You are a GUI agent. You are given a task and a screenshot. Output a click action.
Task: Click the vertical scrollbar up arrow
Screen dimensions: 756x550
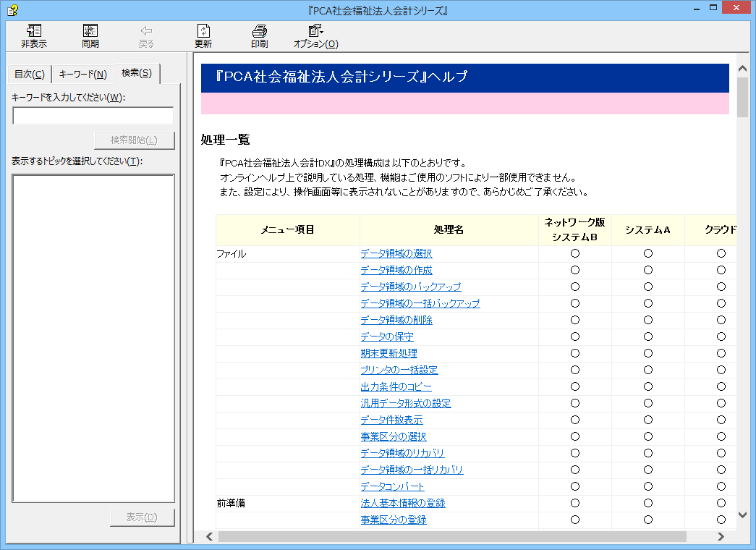(742, 69)
